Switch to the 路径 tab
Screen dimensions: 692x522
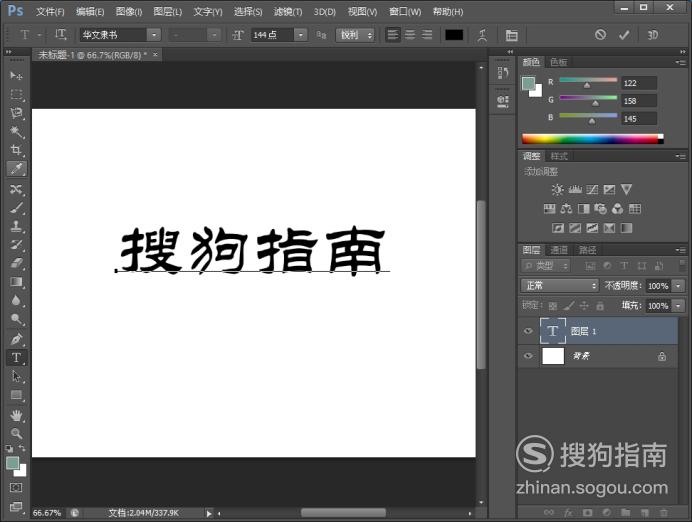click(x=587, y=250)
